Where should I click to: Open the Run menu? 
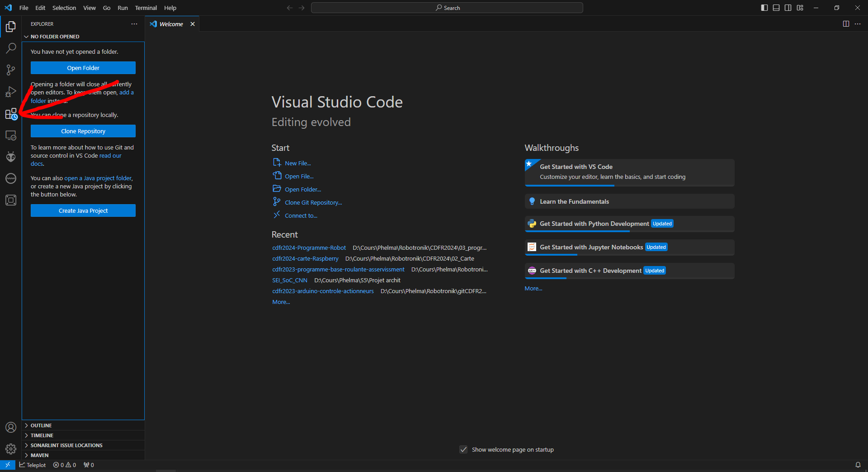123,8
